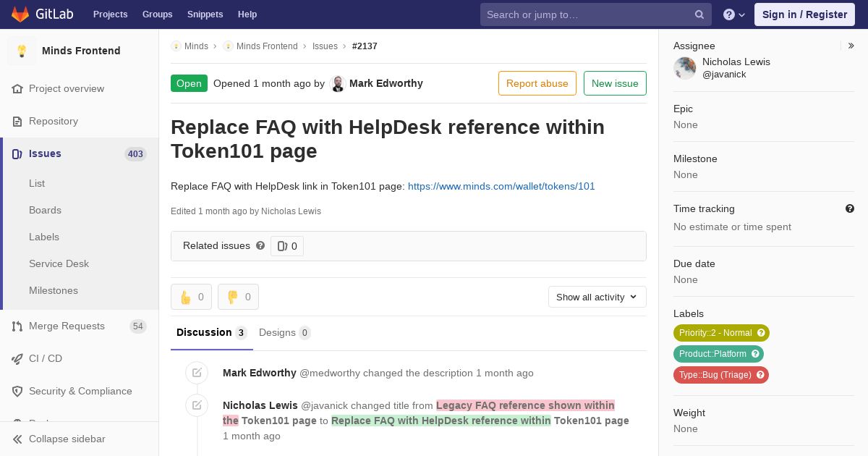Click the New issue button
This screenshot has width=868, height=456.
pyautogui.click(x=615, y=83)
